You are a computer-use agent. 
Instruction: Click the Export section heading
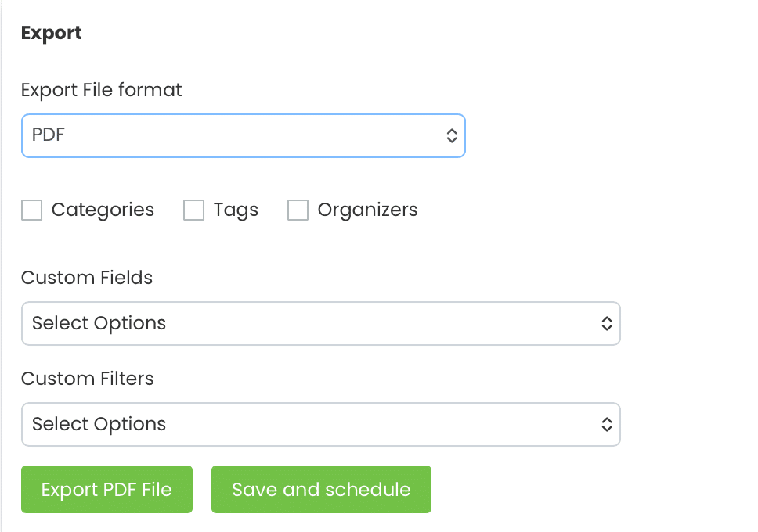(x=51, y=33)
